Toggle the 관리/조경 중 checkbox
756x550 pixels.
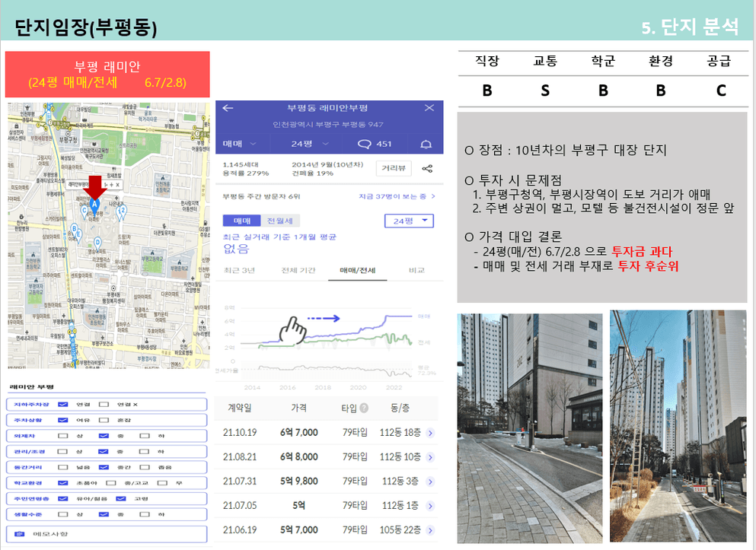[104, 452]
